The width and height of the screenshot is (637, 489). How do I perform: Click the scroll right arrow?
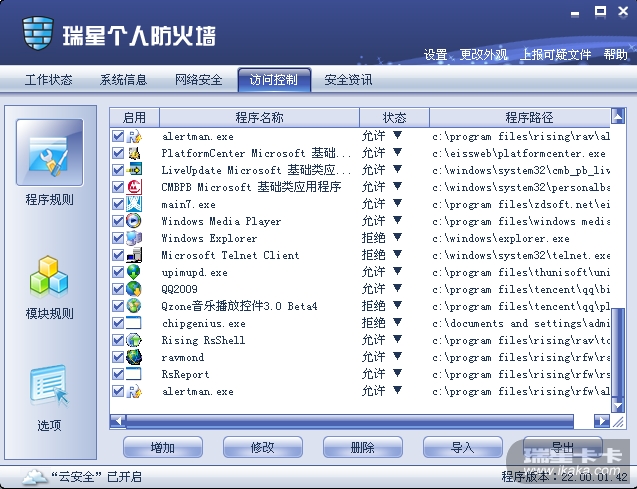[x=602, y=421]
